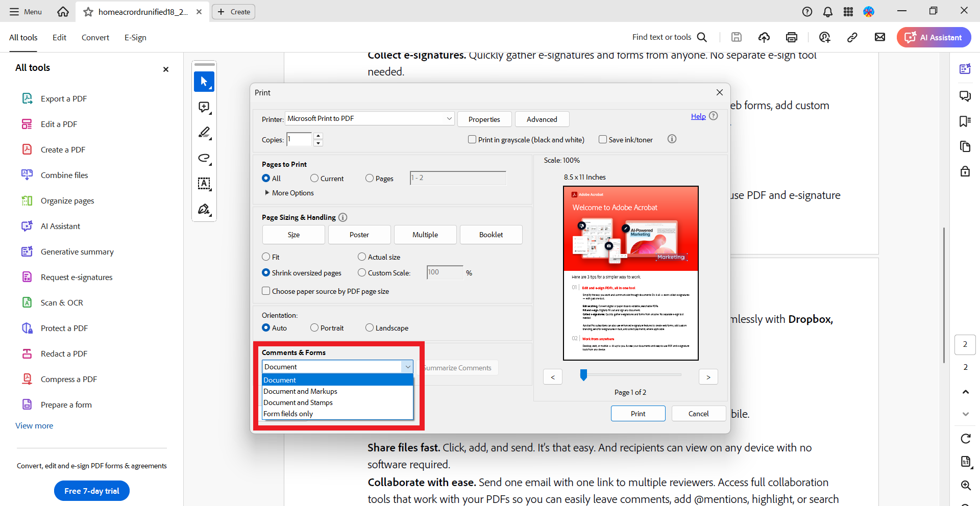Click the Print button in the dialog
This screenshot has width=980, height=506.
tap(638, 414)
